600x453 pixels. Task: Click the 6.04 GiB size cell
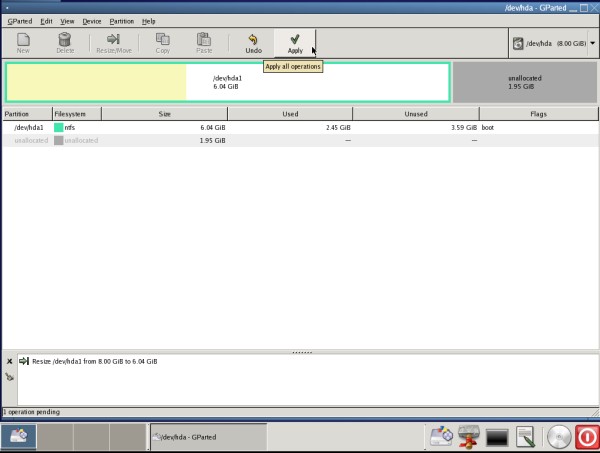point(213,127)
